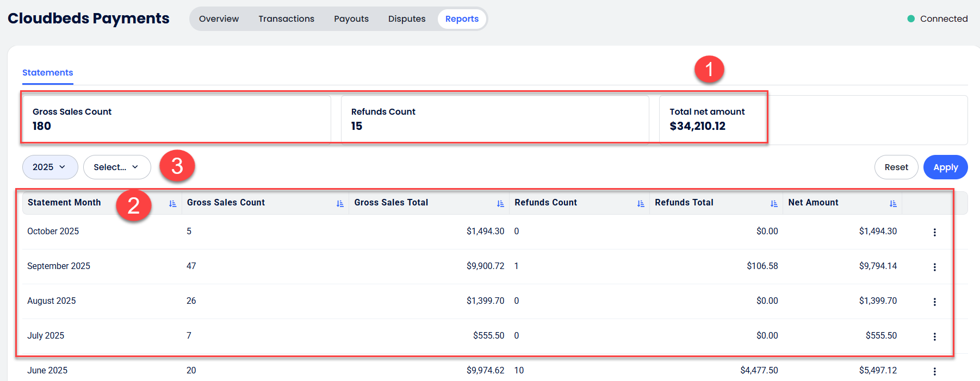The height and width of the screenshot is (381, 980).
Task: Open June 2025 row options menu
Action: 934,371
